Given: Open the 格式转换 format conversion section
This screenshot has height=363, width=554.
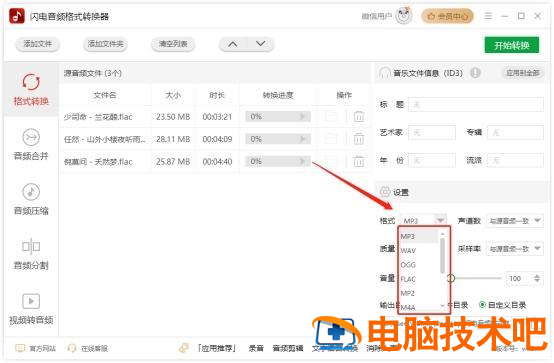Looking at the screenshot, I should pyautogui.click(x=31, y=90).
